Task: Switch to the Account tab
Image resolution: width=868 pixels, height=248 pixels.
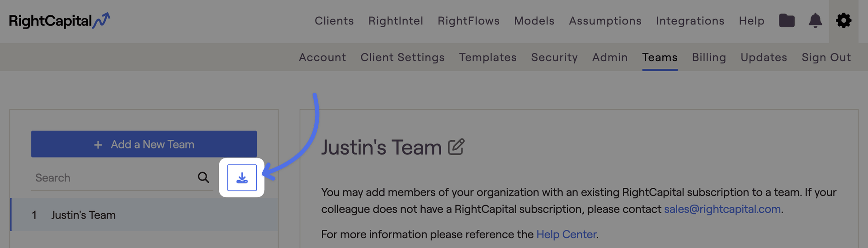Action: tap(322, 57)
